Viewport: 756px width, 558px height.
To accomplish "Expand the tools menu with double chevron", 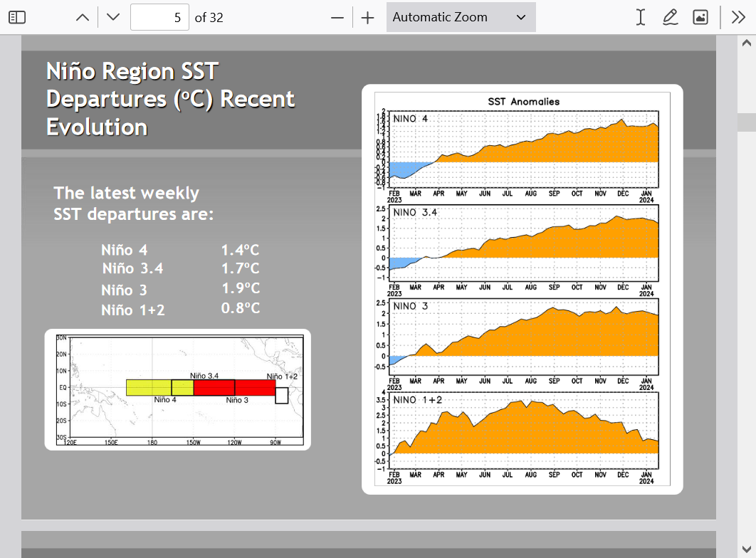I will click(738, 17).
